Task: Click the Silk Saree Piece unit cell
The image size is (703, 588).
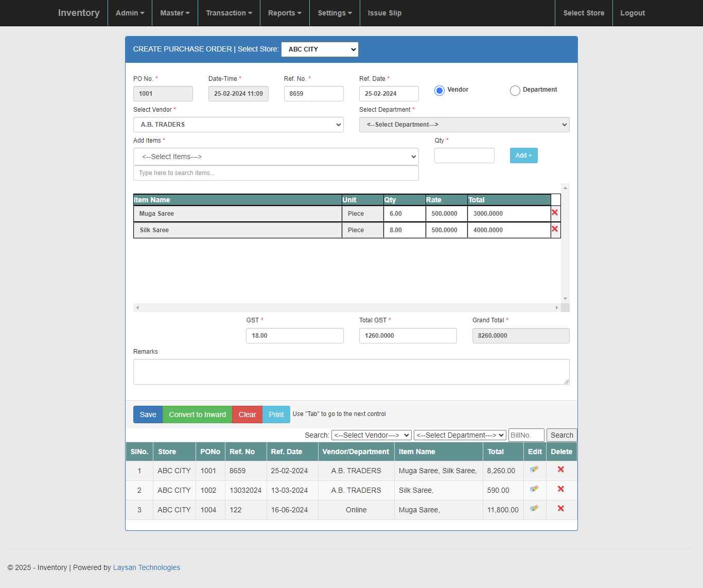Action: (x=362, y=230)
